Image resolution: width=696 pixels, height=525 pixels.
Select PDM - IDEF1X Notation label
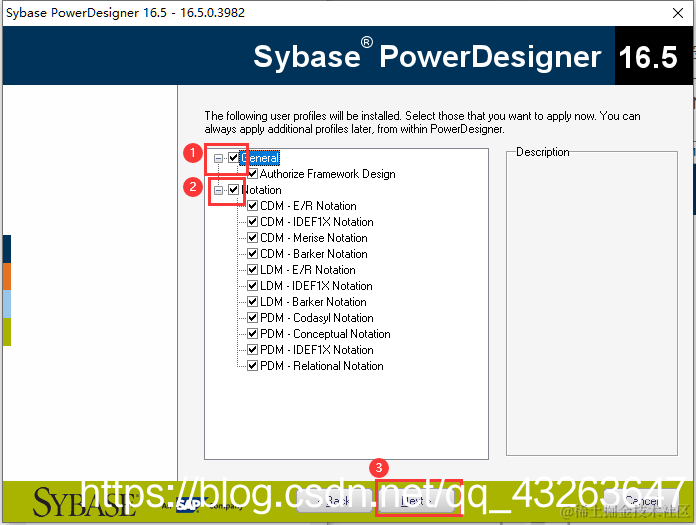317,350
